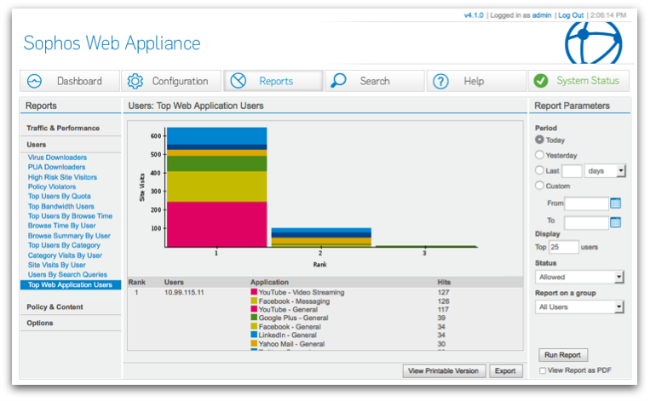Image resolution: width=650 pixels, height=401 pixels.
Task: Expand the Options section
Action: 40,323
